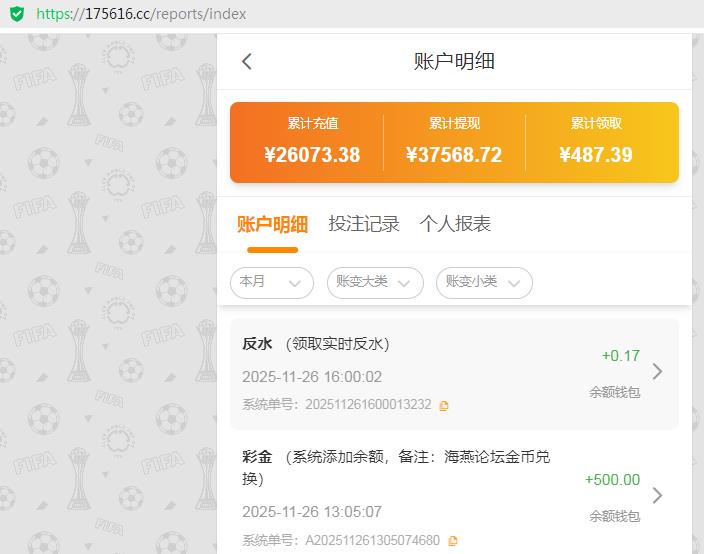Viewport: 704px width, 554px height.
Task: Open the 账变小类 filter dropdown
Action: pos(484,283)
